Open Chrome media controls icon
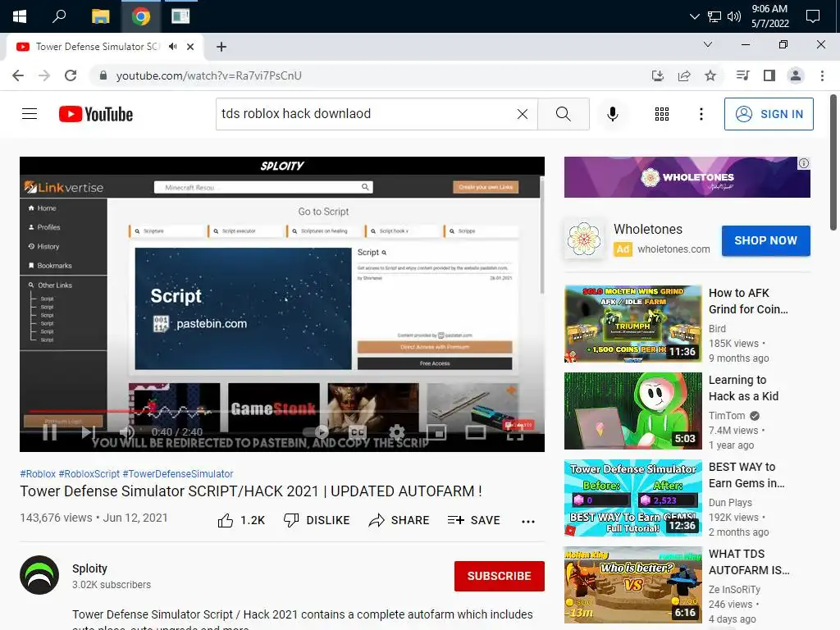This screenshot has width=840, height=630. click(743, 75)
